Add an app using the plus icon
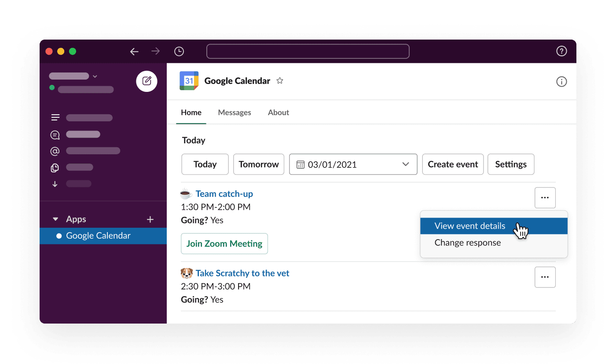 150,219
